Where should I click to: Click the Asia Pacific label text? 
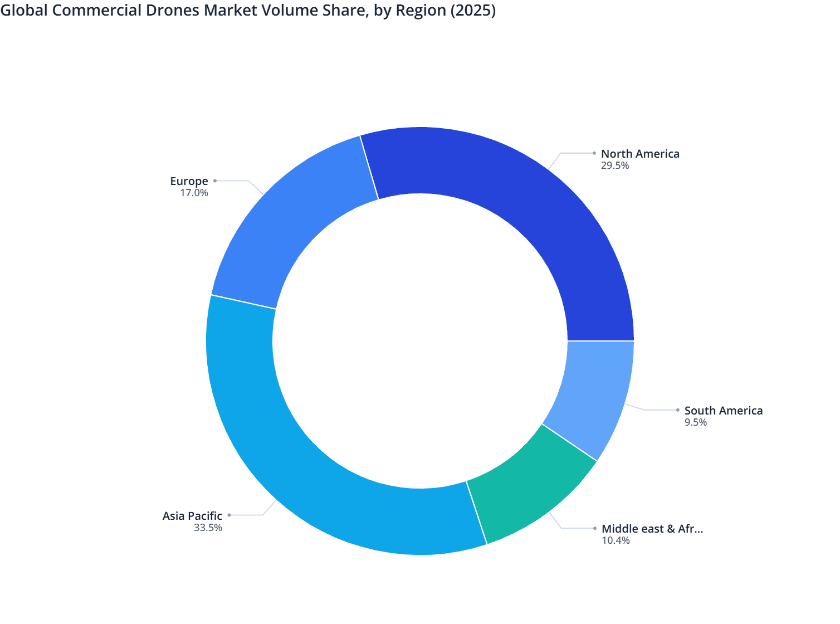coord(192,516)
